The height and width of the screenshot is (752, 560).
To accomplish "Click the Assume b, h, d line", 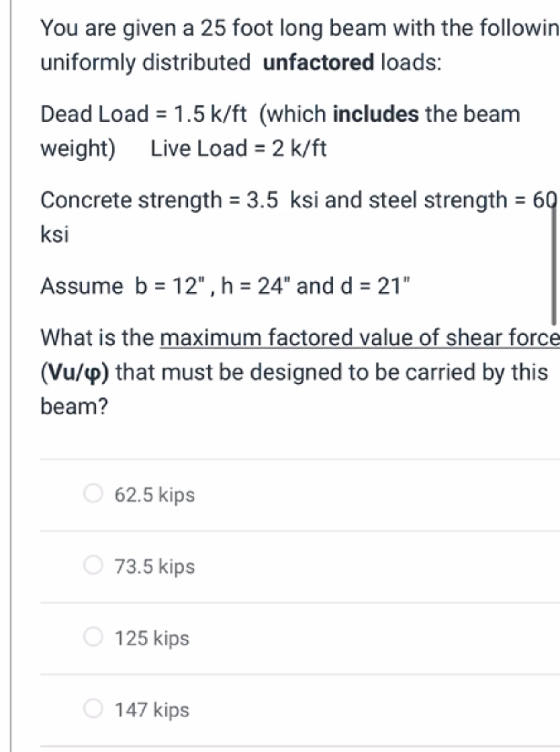I will [226, 285].
